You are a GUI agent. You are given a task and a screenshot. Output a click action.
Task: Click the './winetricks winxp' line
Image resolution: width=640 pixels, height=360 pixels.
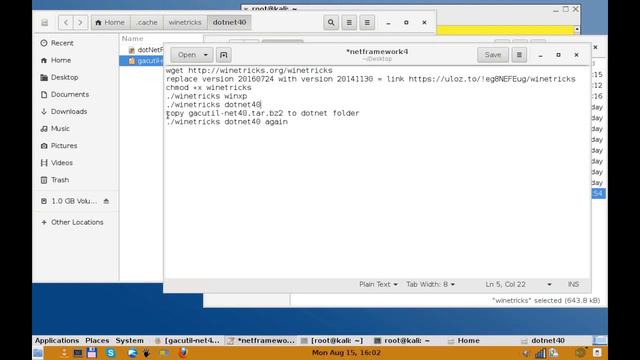(x=207, y=96)
